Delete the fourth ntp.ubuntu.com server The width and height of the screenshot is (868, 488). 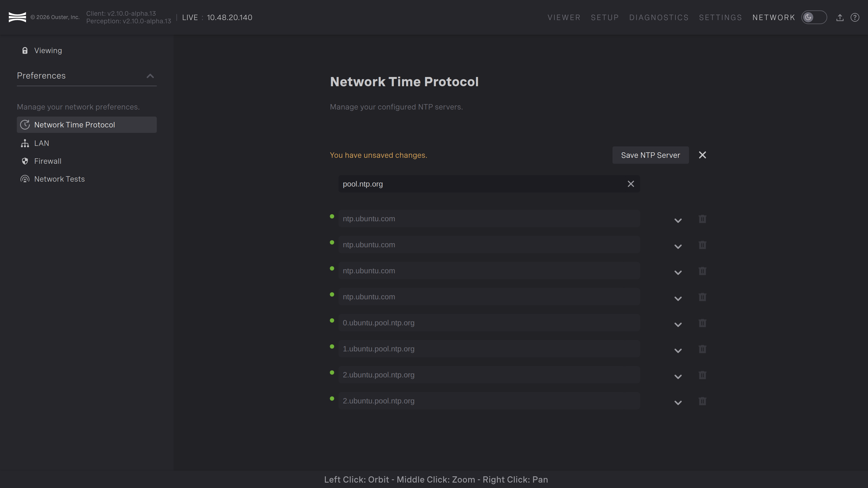(702, 297)
